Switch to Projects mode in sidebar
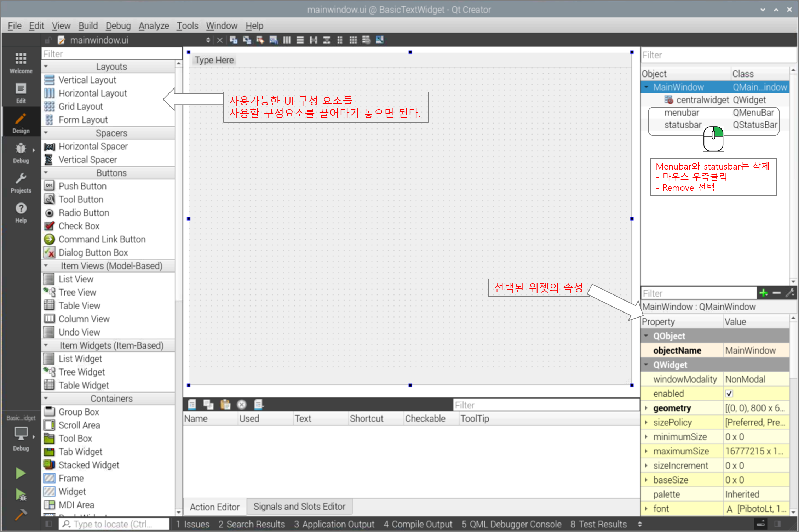799x532 pixels. (x=21, y=183)
